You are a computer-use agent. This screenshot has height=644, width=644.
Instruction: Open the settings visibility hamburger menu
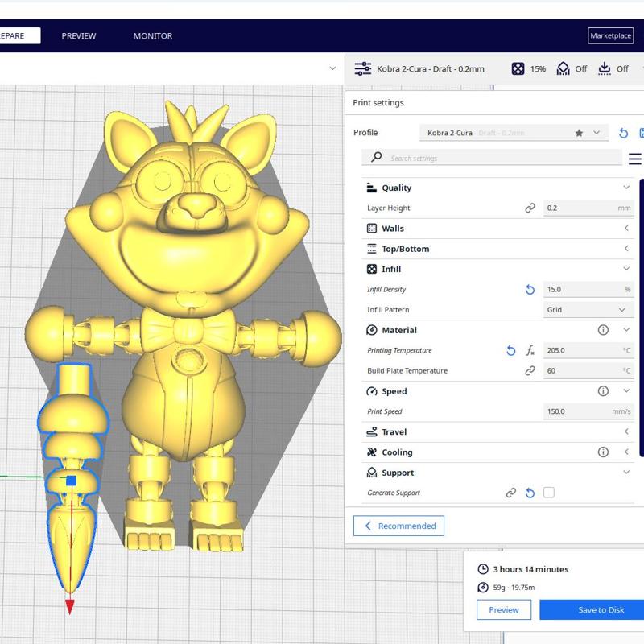point(634,159)
